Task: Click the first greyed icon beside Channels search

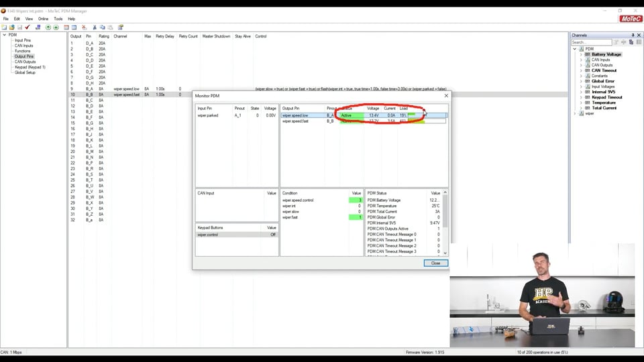Action: (x=616, y=42)
